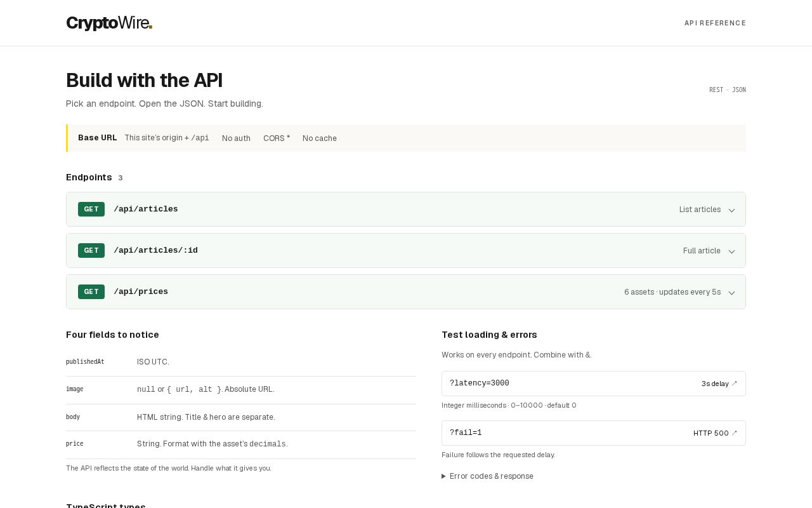Click the GET badge for /api/articles
The image size is (812, 508).
[x=91, y=209]
